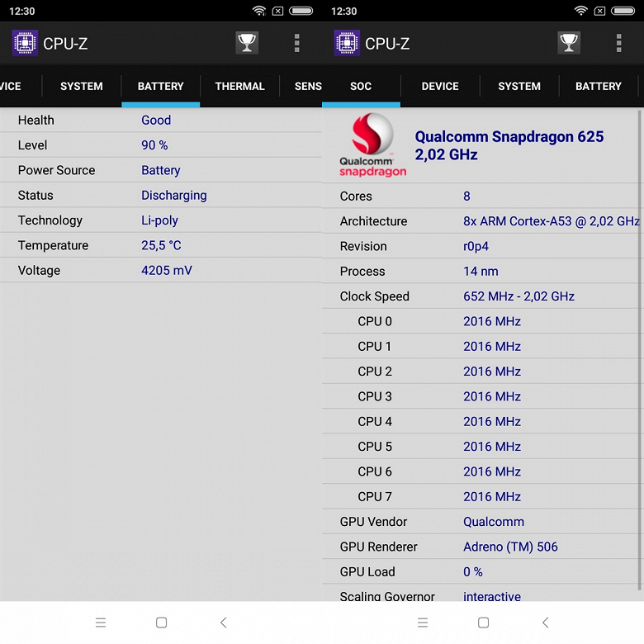
Task: Tap the battery indicator in left status bar
Action: pos(301,11)
